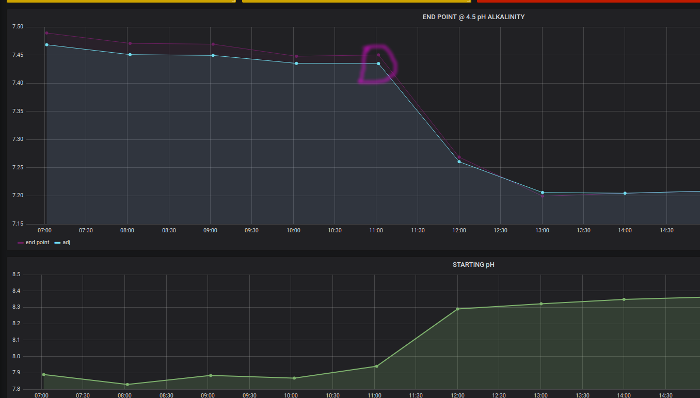Image resolution: width=700 pixels, height=398 pixels.
Task: Select the purple end point marker at 09:00
Action: (x=213, y=44)
